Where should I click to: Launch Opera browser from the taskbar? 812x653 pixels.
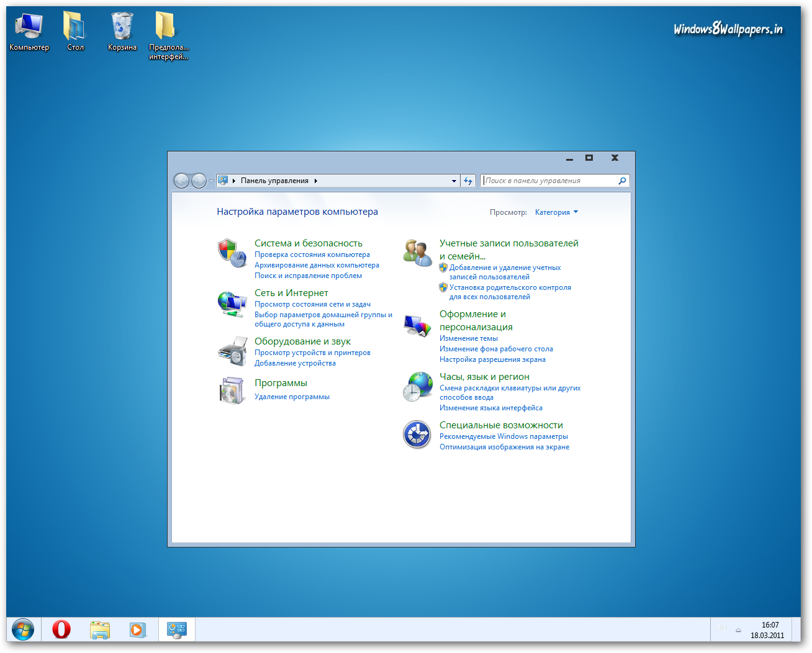pyautogui.click(x=61, y=629)
